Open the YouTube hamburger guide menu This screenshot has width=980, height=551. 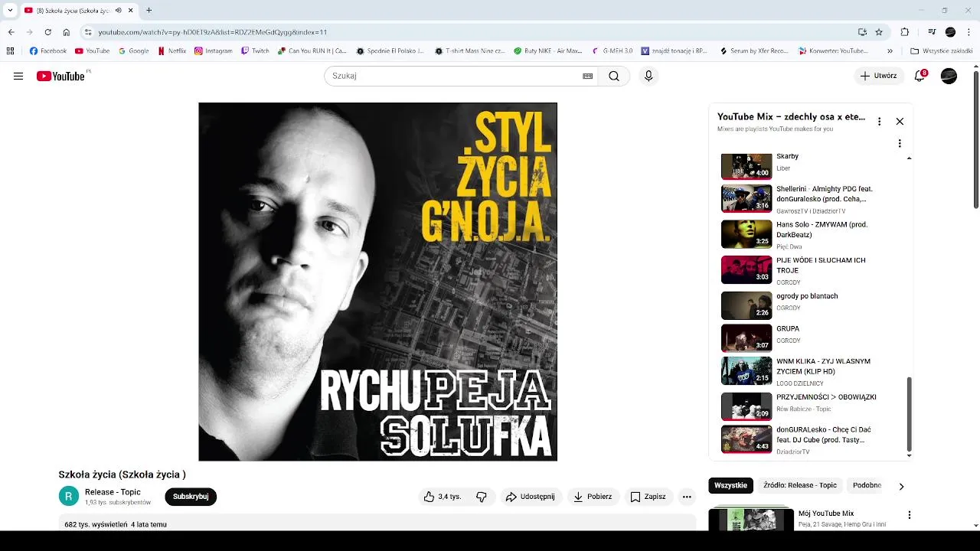pos(18,76)
